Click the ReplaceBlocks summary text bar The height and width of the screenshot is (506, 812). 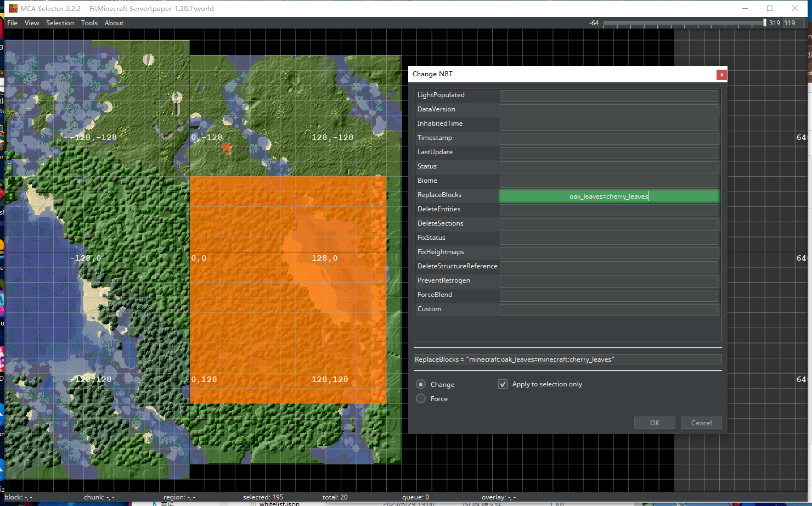pyautogui.click(x=567, y=358)
